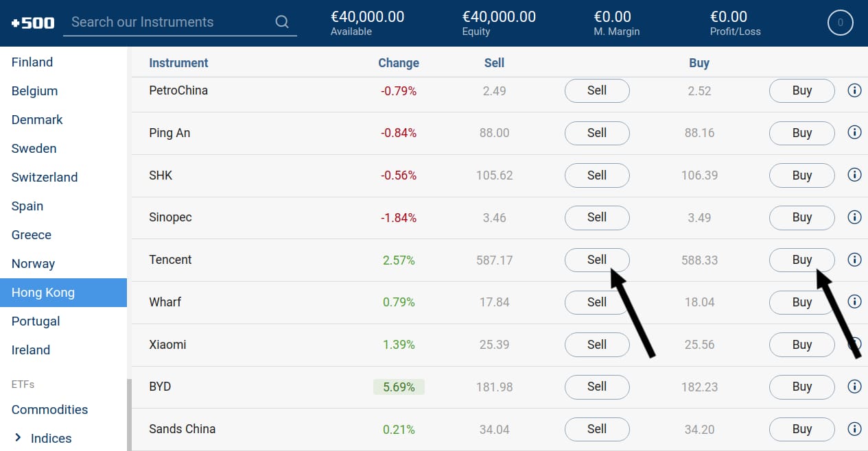The height and width of the screenshot is (451, 868).
Task: Click the sidebar vertical scrollbar
Action: click(x=129, y=415)
